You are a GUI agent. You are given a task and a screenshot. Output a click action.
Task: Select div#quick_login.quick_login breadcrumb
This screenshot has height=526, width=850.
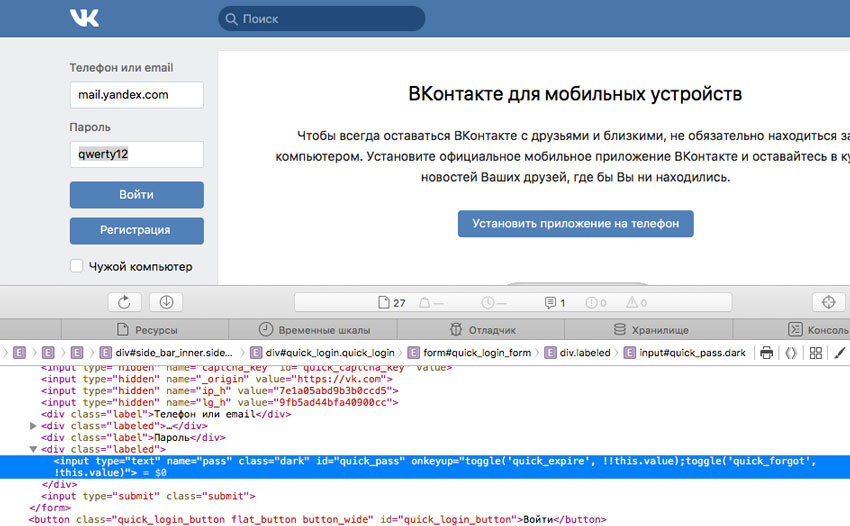coord(322,353)
